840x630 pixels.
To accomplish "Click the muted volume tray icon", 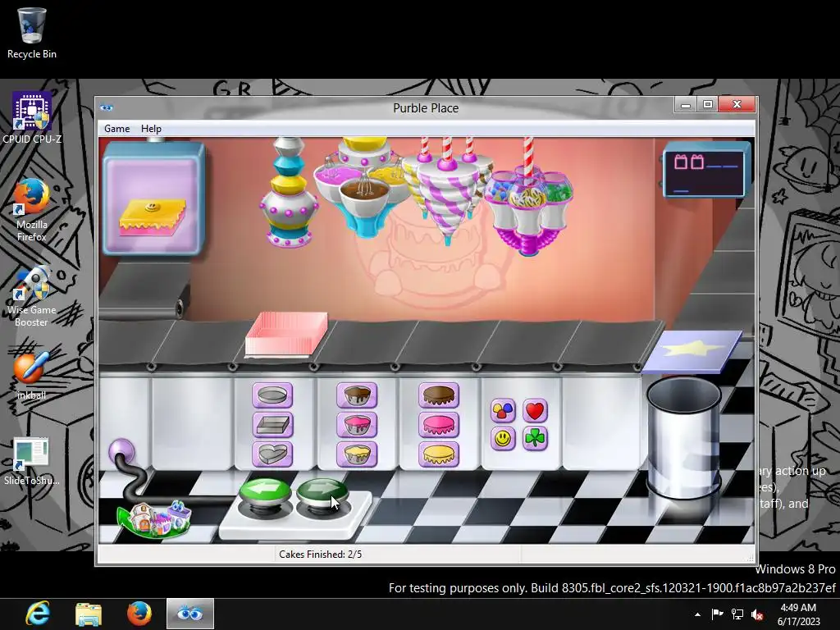I will click(757, 614).
